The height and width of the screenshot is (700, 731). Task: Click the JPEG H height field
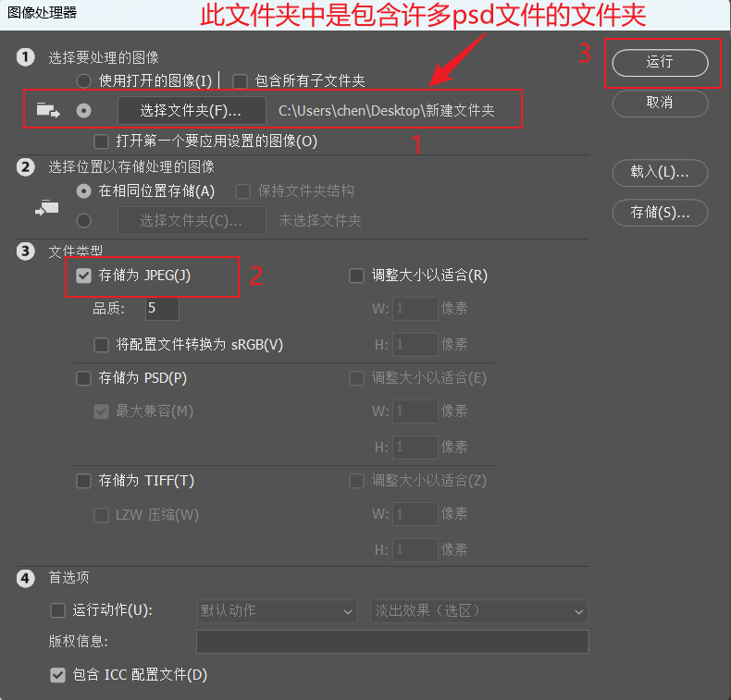[415, 345]
